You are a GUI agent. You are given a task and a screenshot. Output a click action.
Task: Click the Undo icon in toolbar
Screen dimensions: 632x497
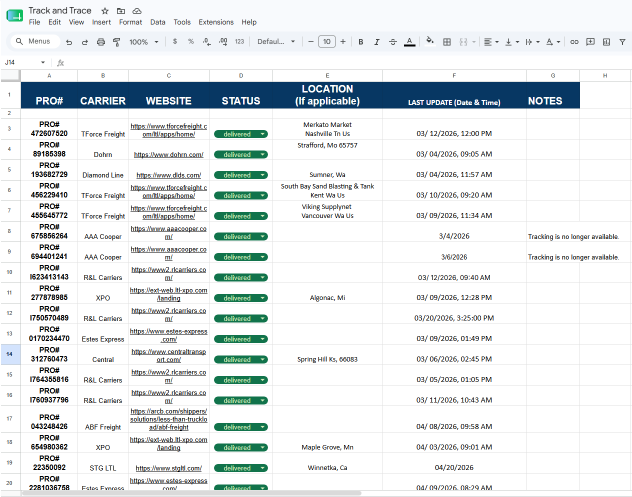coord(69,42)
